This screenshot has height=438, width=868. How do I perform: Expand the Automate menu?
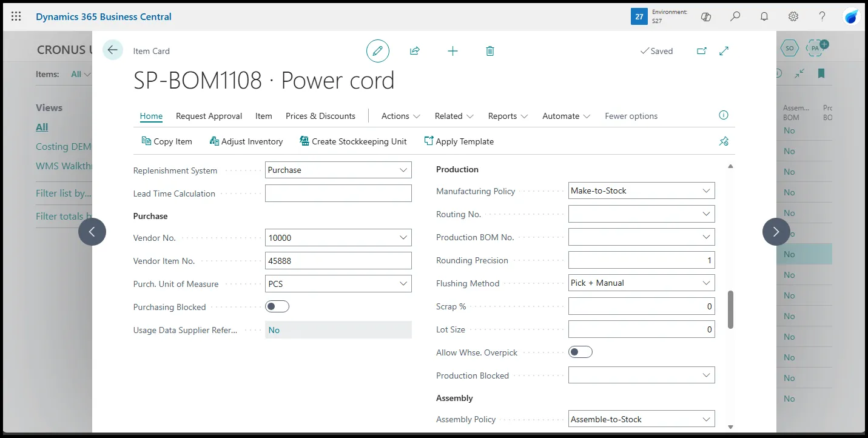coord(567,116)
